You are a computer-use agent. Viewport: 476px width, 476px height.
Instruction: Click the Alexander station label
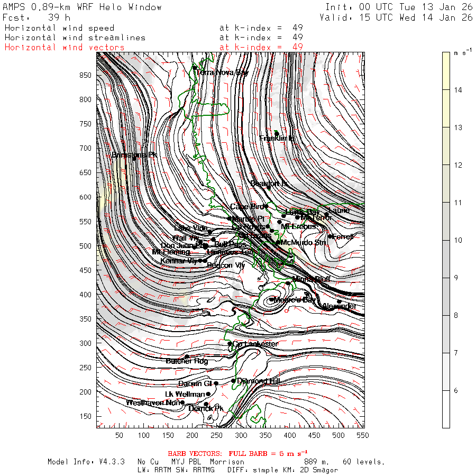pyautogui.click(x=339, y=306)
